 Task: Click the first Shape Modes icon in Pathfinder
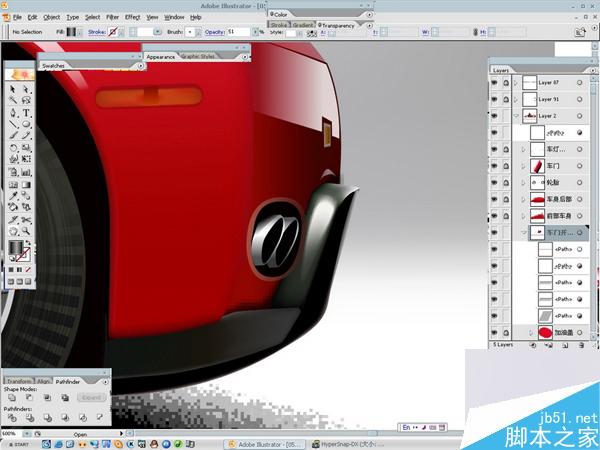pyautogui.click(x=11, y=396)
